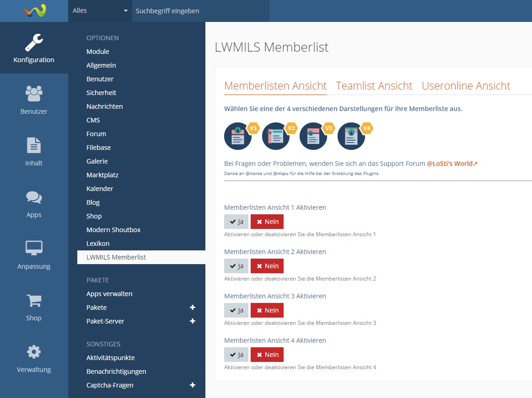This screenshot has width=532, height=398.
Task: Focus the Suchbegriff eingeben search field
Action: click(200, 11)
